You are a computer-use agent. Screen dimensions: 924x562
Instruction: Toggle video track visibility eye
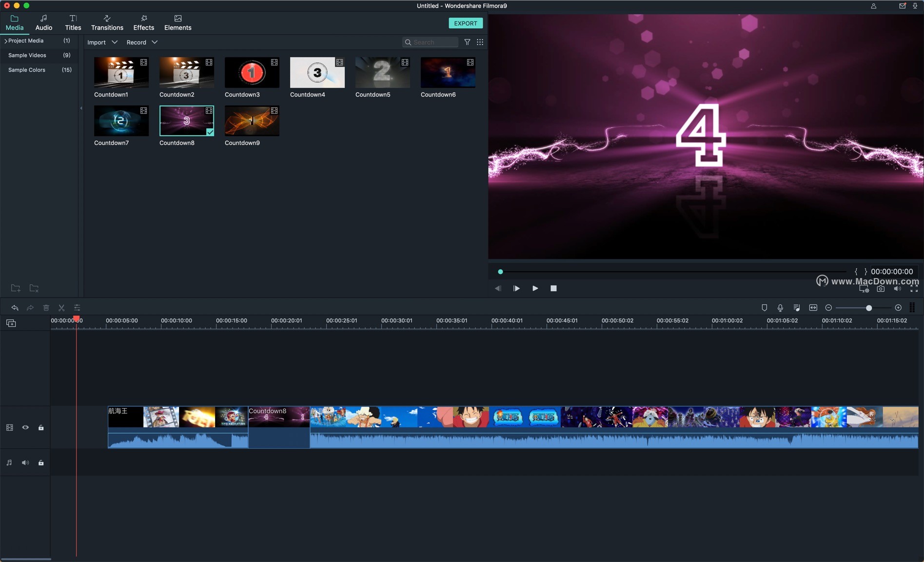(25, 427)
